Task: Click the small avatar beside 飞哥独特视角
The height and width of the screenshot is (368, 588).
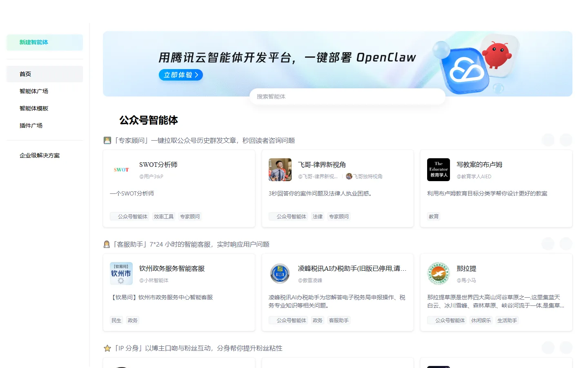Action: [349, 176]
